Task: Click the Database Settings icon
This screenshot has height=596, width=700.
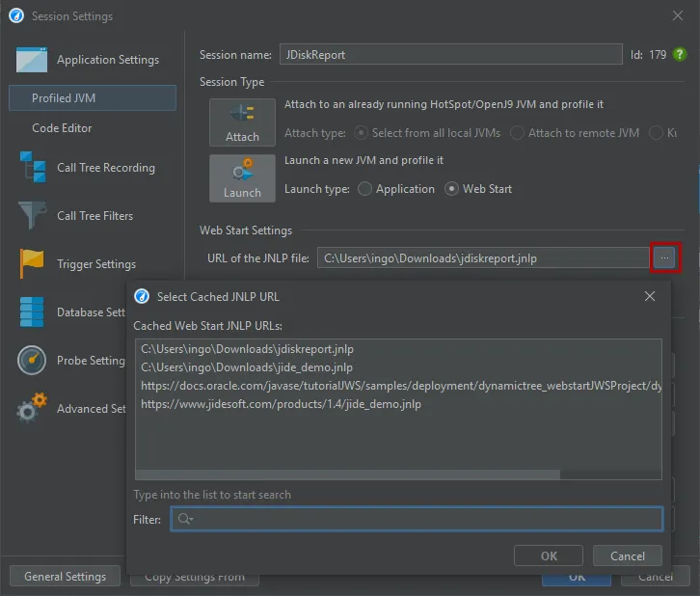Action: click(x=32, y=312)
